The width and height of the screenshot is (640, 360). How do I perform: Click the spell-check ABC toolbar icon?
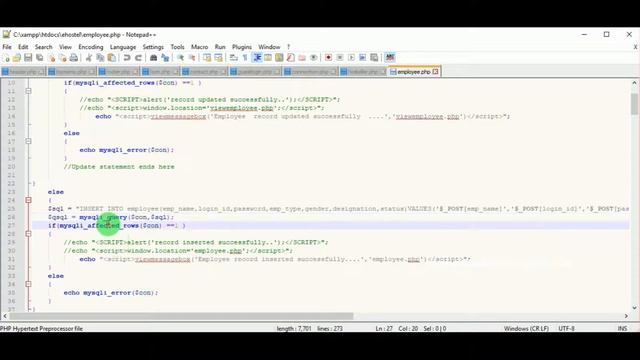pyautogui.click(x=390, y=58)
